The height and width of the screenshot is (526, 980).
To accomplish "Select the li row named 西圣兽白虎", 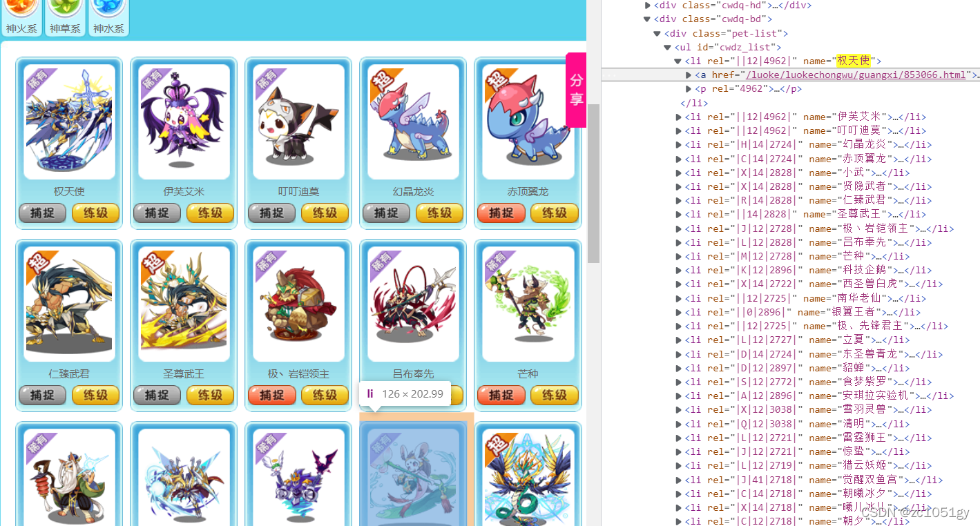I will point(790,284).
